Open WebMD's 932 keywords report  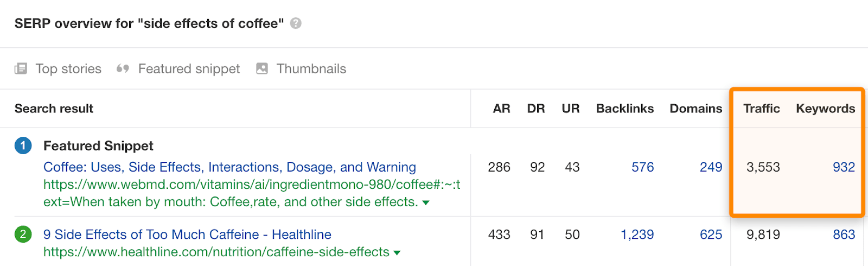point(844,167)
